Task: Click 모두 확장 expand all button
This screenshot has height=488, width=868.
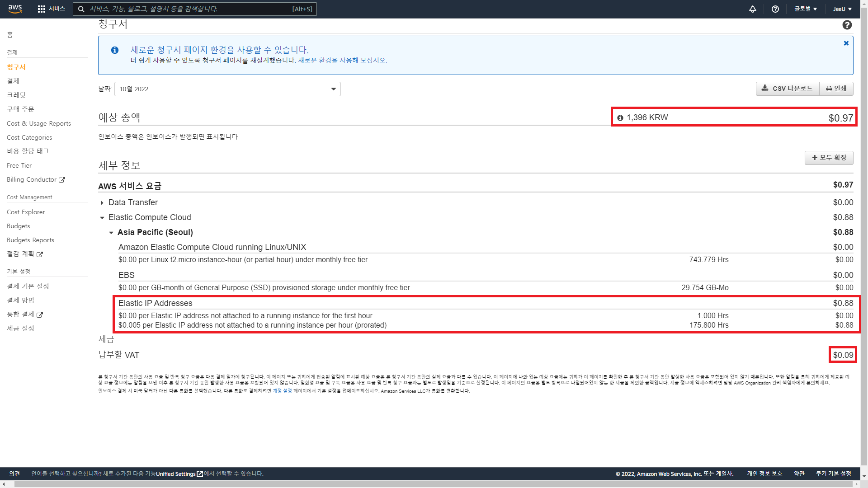Action: [x=829, y=158]
